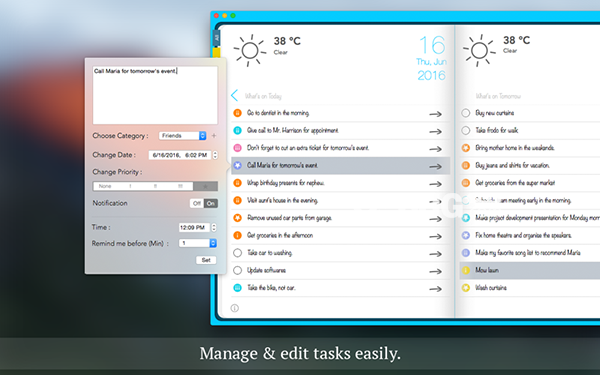Turn Notification On
The image size is (600, 375).
211,203
